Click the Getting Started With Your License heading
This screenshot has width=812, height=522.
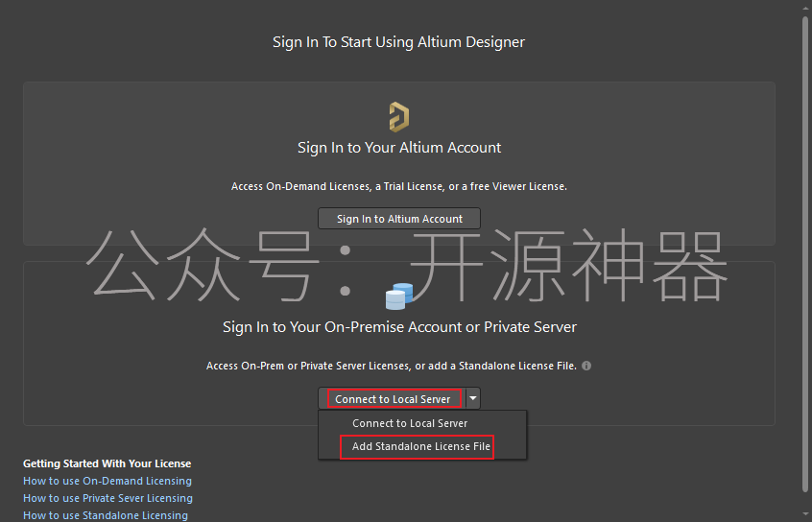point(107,463)
